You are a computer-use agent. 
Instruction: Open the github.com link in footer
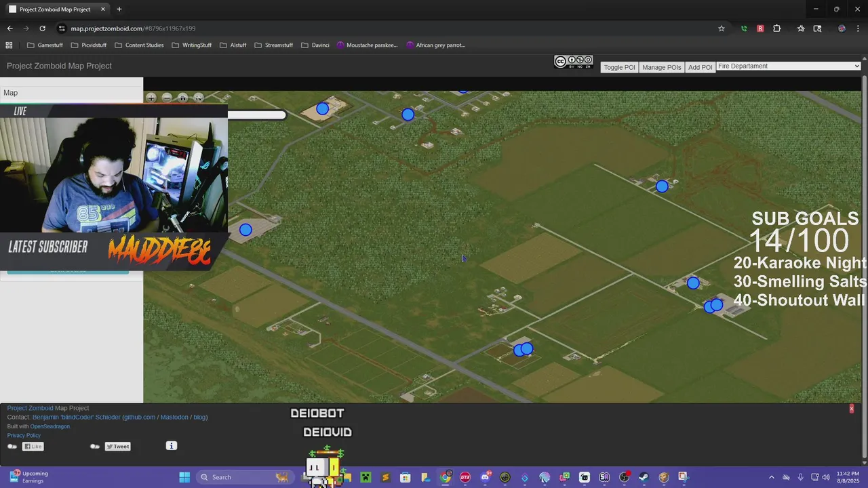coord(138,418)
